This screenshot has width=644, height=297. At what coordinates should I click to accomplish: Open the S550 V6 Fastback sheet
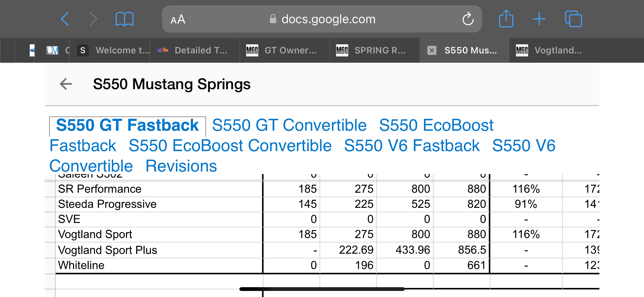(412, 146)
